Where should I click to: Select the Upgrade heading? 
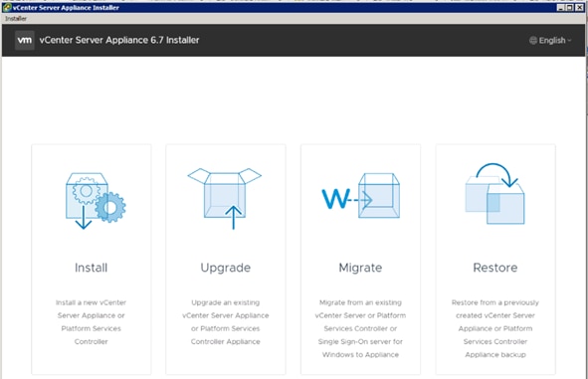[x=226, y=268]
